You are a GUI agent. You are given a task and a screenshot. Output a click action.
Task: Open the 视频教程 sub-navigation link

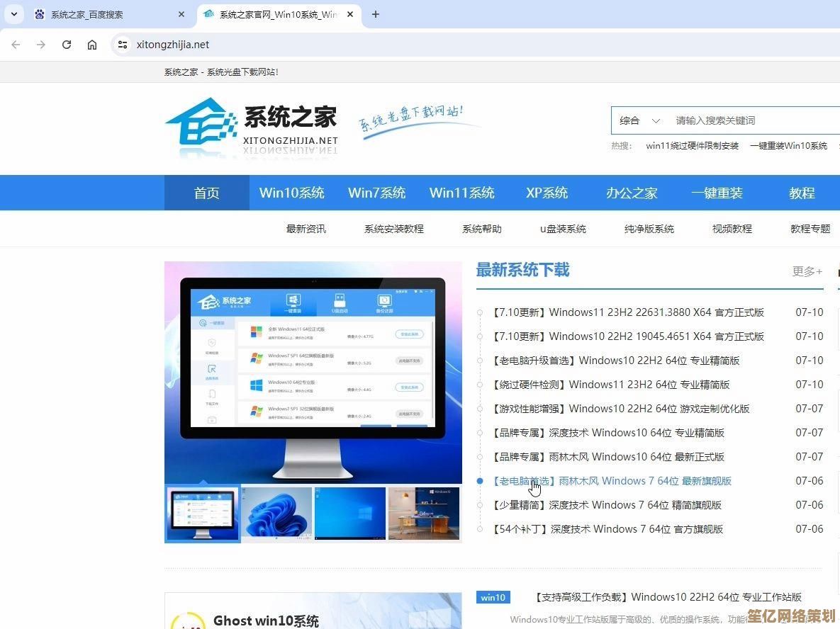coord(732,229)
